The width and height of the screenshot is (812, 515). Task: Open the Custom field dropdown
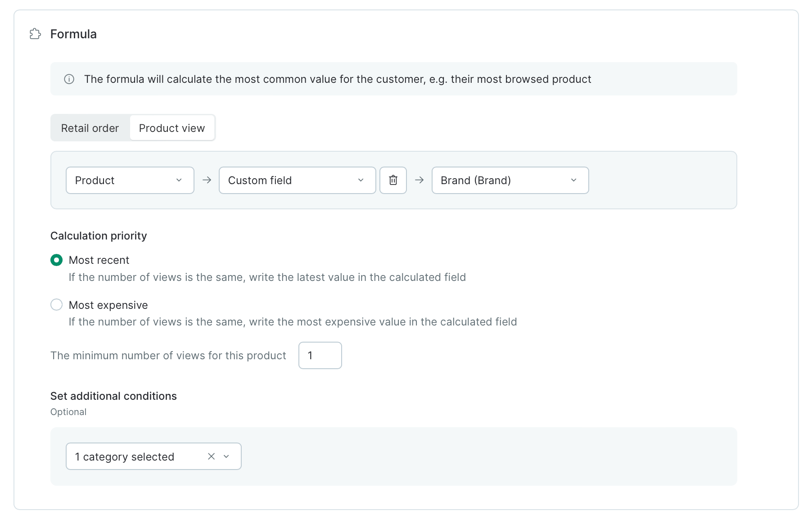pos(297,180)
